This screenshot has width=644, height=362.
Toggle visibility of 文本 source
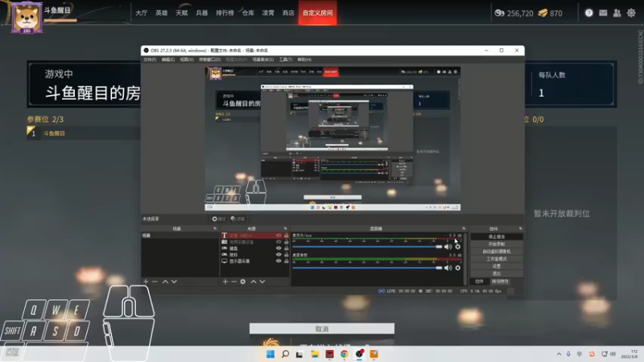click(x=279, y=236)
